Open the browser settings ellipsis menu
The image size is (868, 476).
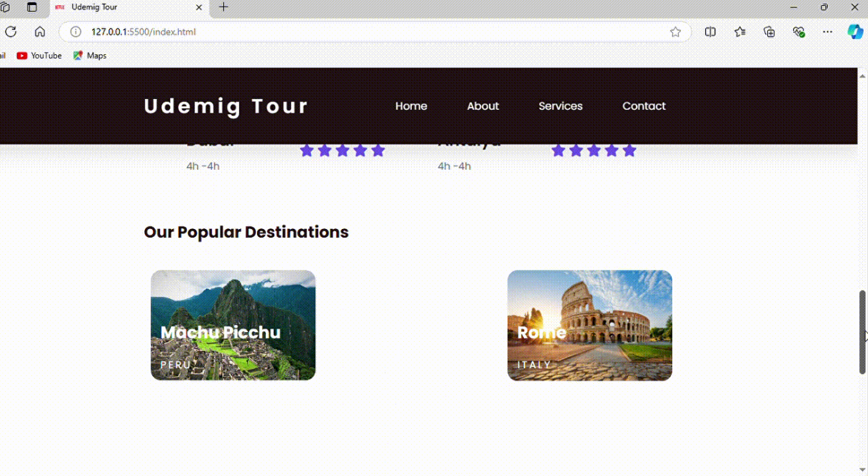(x=827, y=31)
